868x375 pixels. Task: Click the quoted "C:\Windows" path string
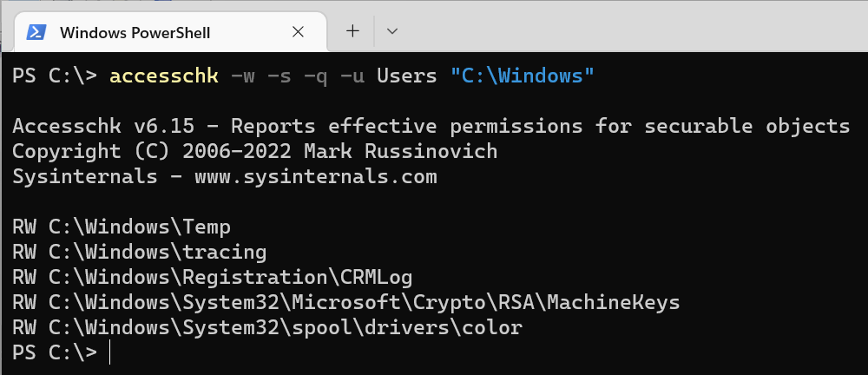click(523, 76)
